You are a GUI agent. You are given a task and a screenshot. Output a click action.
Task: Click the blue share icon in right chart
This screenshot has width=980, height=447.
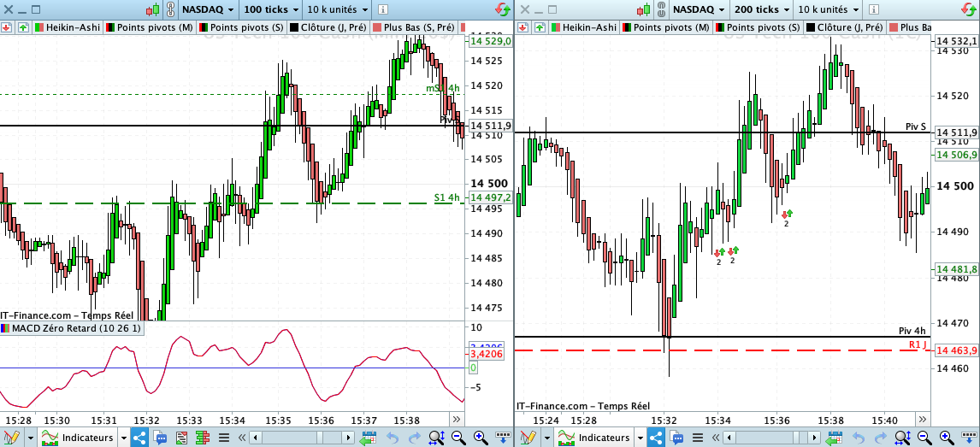tap(656, 438)
